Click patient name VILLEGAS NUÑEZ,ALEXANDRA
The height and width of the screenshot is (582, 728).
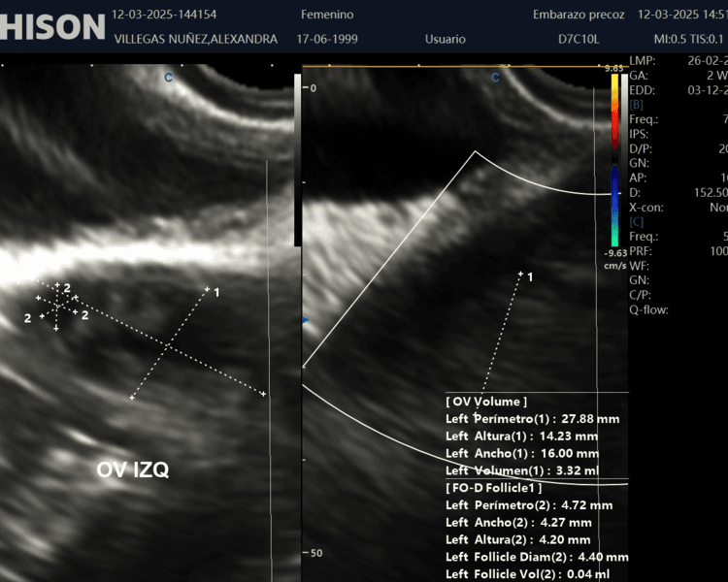195,39
